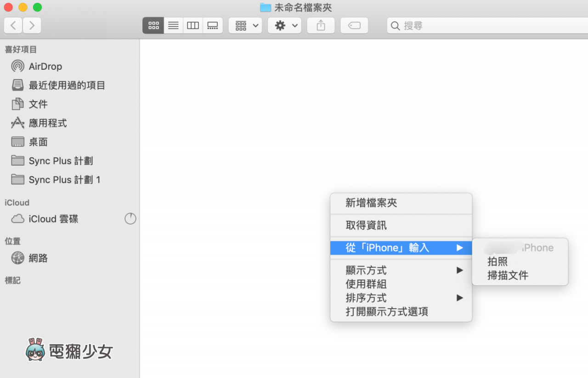This screenshot has width=588, height=378.
Task: Click the 未命名檔案夾 title folder icon
Action: coord(266,7)
